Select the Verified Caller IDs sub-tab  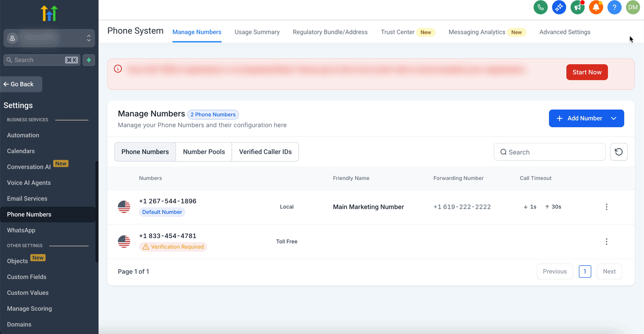pyautogui.click(x=265, y=152)
